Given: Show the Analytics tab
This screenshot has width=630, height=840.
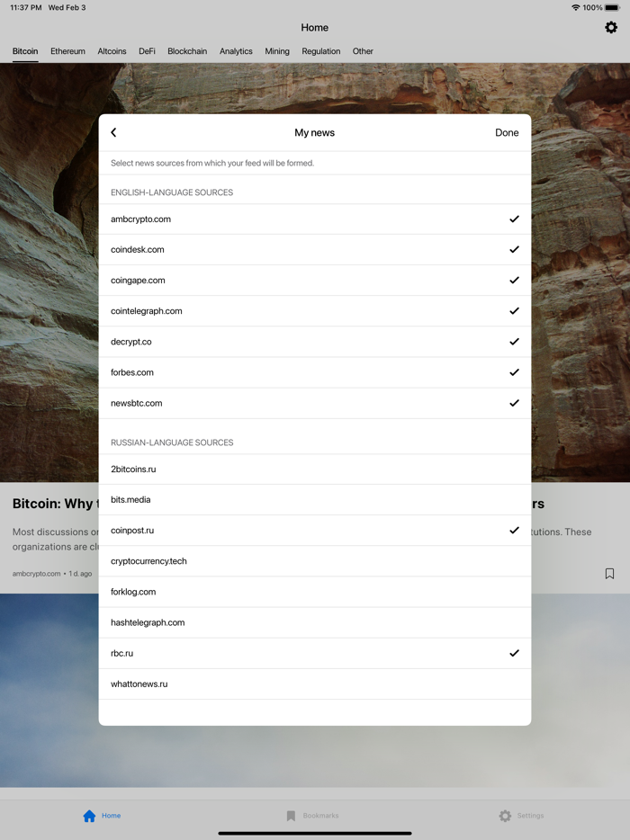Looking at the screenshot, I should pos(236,51).
